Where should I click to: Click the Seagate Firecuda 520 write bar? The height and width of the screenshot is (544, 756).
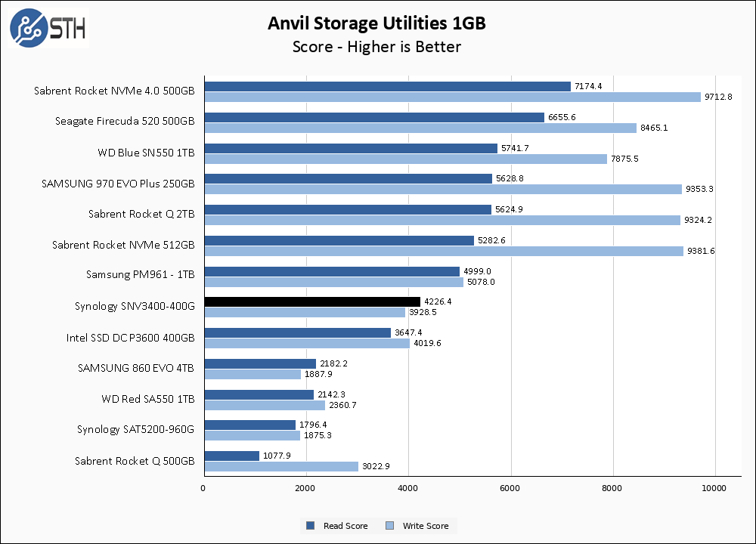pyautogui.click(x=420, y=128)
